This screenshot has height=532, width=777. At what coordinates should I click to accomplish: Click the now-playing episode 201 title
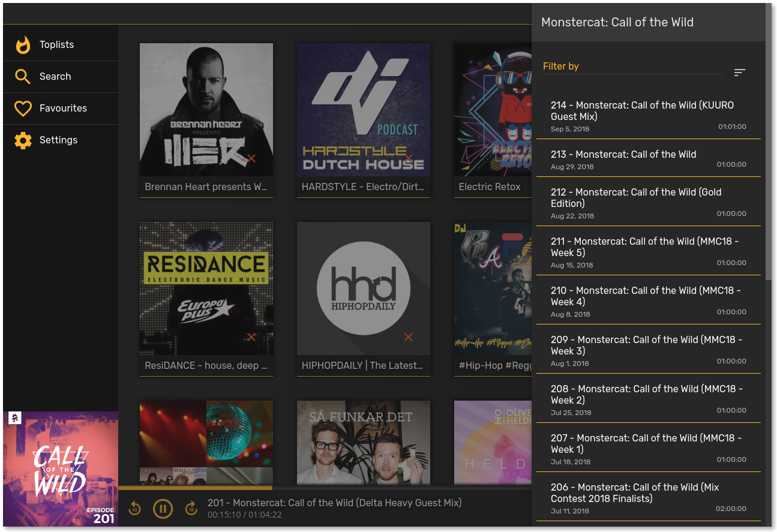(334, 503)
